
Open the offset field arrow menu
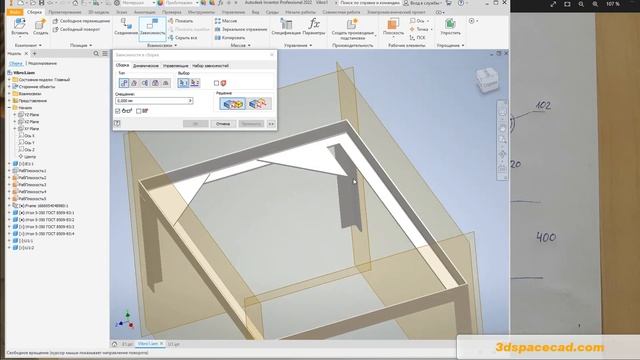click(x=190, y=101)
